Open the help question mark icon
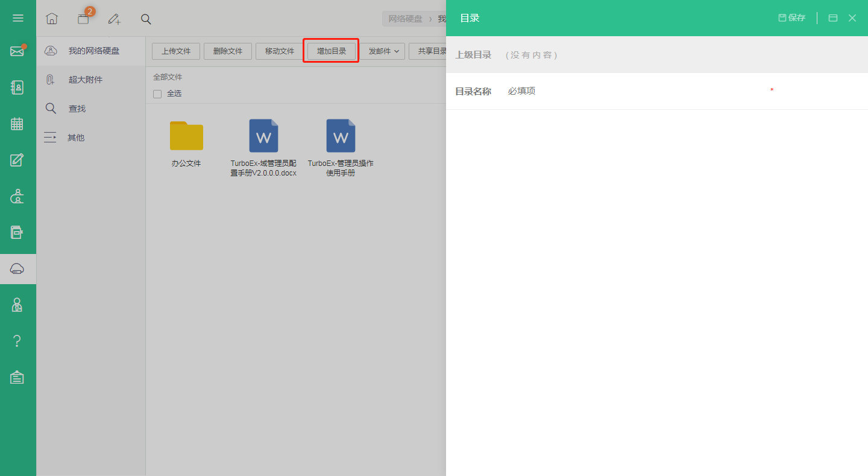This screenshot has height=476, width=868. pos(17,341)
